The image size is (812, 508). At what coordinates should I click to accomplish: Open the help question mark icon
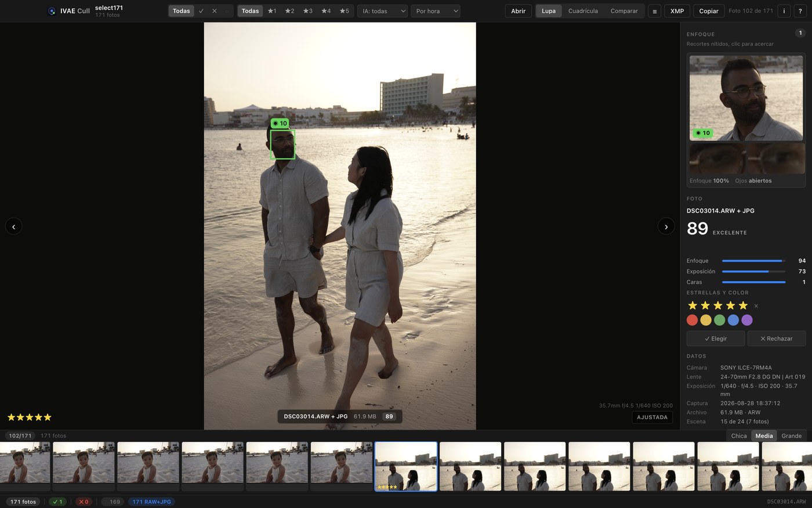click(x=800, y=11)
